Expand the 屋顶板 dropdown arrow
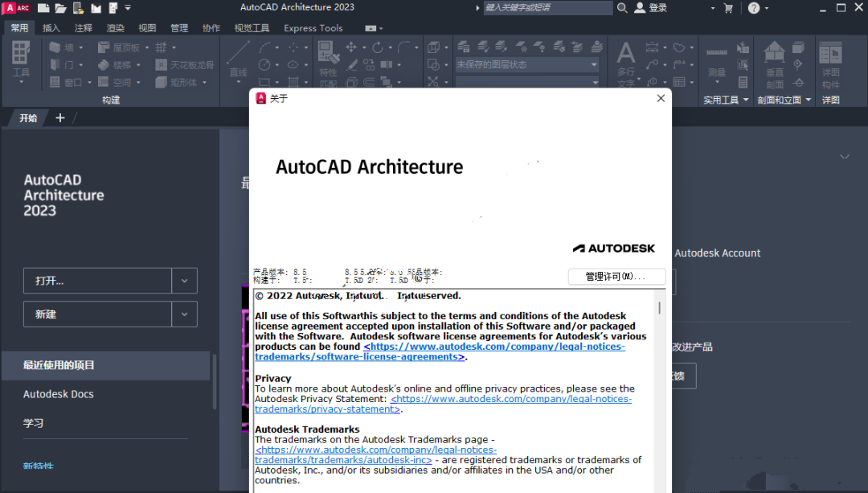Screen dimensions: 868x493 click(147, 47)
